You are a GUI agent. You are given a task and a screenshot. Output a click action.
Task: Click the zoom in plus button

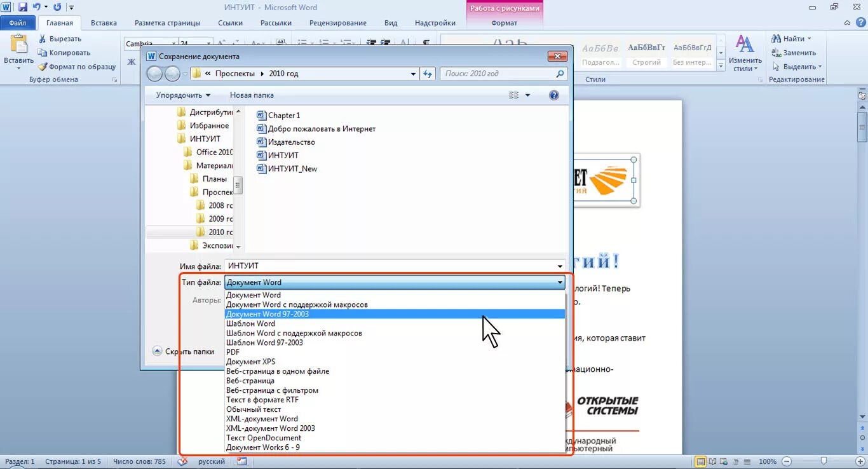(x=860, y=461)
